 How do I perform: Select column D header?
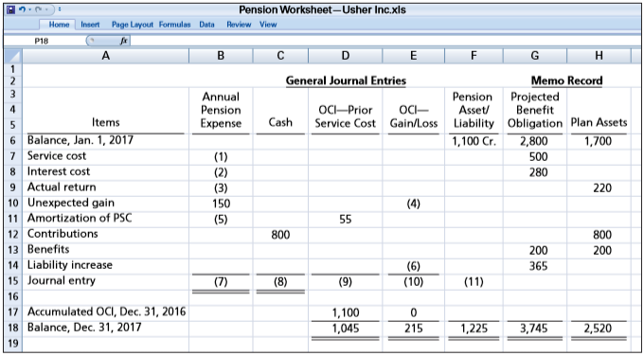(x=345, y=56)
